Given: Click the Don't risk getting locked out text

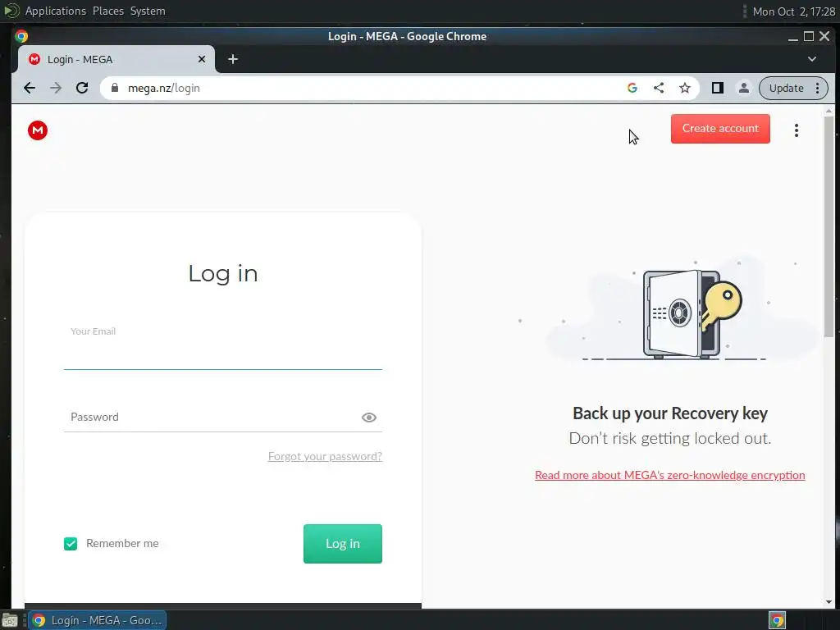Looking at the screenshot, I should (669, 438).
